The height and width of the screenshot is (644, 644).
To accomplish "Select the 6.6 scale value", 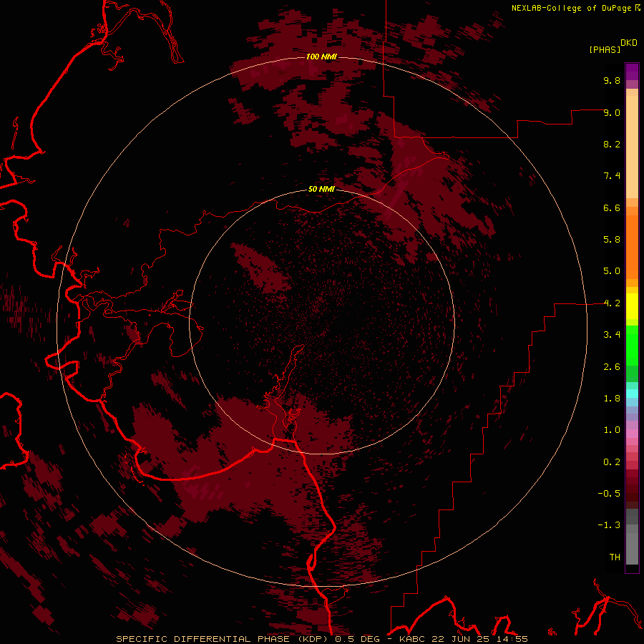I will pyautogui.click(x=612, y=208).
